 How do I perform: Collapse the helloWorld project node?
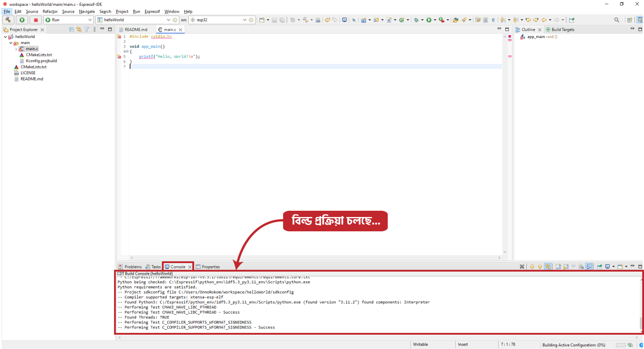pyautogui.click(x=5, y=37)
